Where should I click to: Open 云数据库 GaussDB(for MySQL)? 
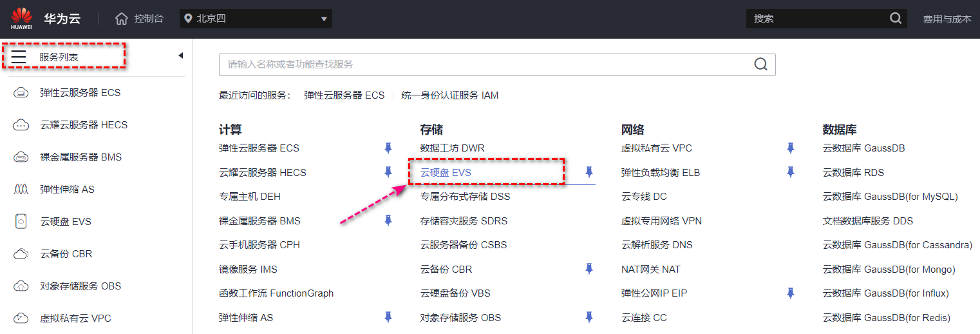click(x=890, y=197)
